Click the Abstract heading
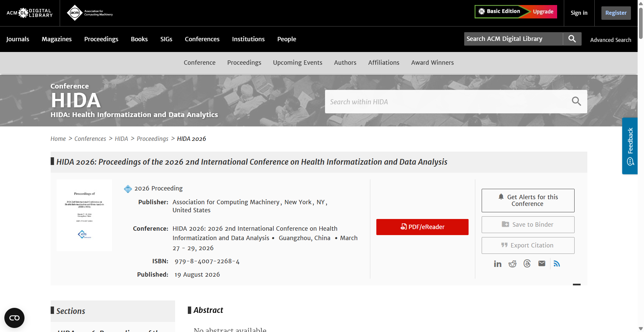644x332 pixels. click(208, 310)
